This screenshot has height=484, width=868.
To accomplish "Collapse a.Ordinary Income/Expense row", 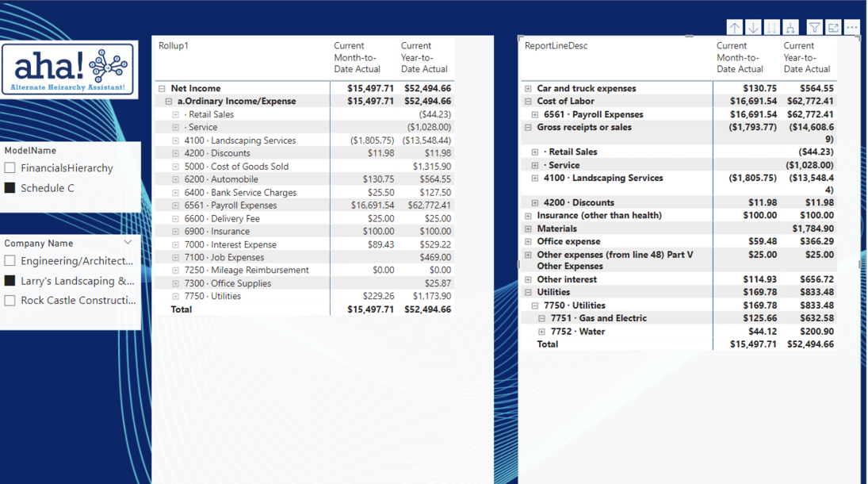I will (168, 102).
